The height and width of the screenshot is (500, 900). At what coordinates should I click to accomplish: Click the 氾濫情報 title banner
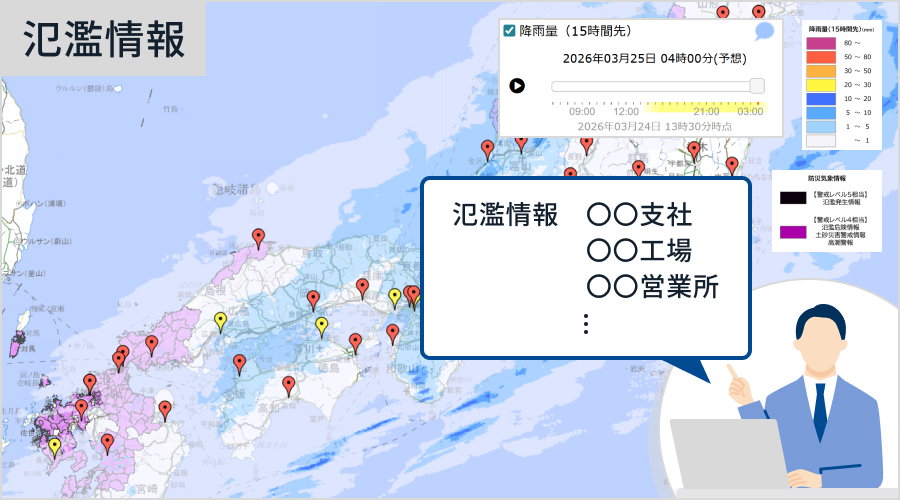click(x=104, y=38)
